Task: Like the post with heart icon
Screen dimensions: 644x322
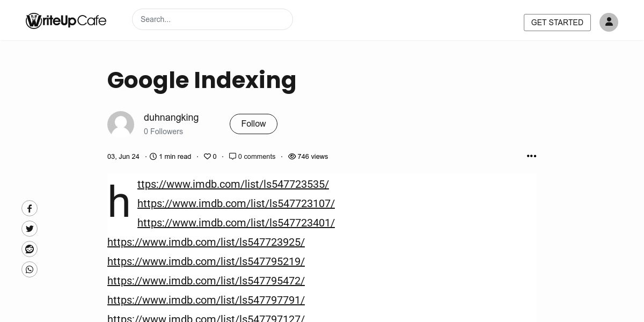Action: [x=207, y=157]
